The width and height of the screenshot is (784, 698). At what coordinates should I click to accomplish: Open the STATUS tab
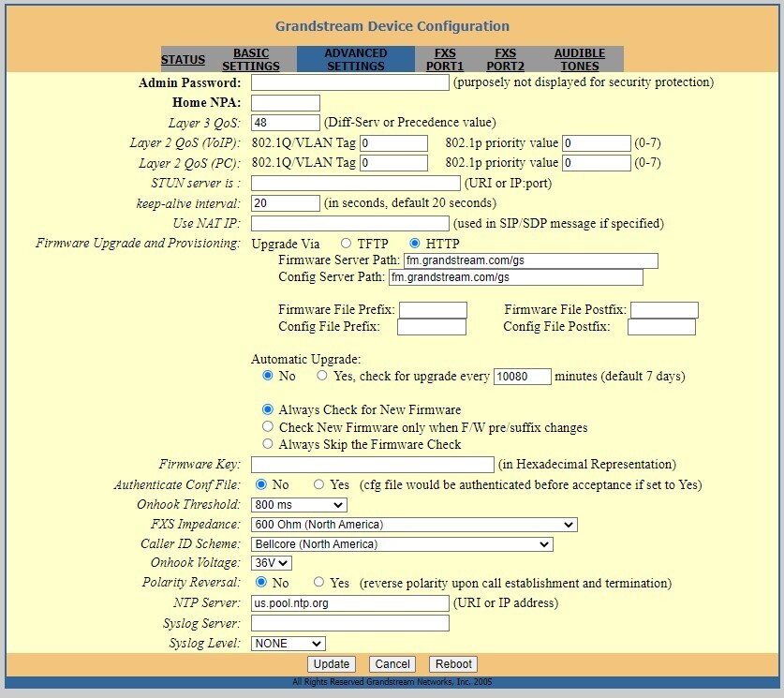pos(183,60)
